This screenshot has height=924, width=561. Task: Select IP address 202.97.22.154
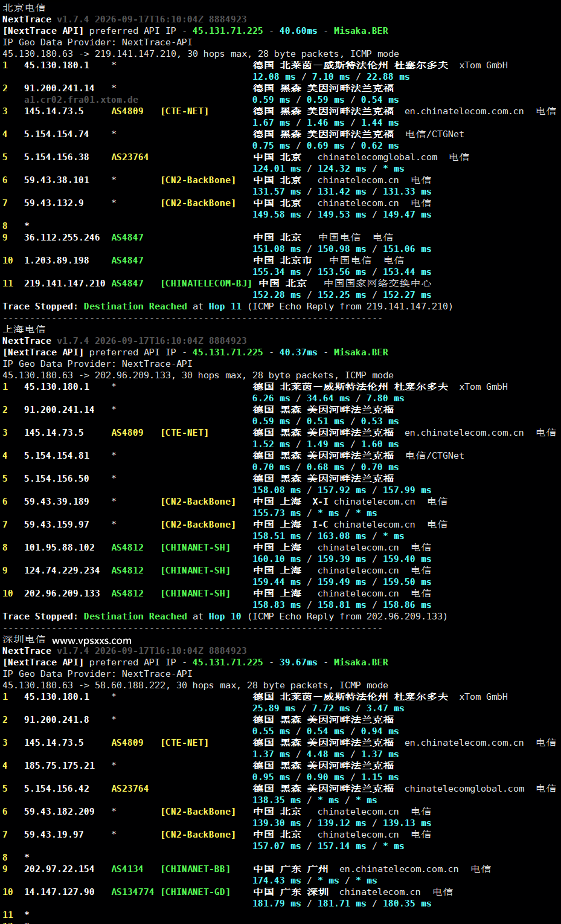coord(59,869)
